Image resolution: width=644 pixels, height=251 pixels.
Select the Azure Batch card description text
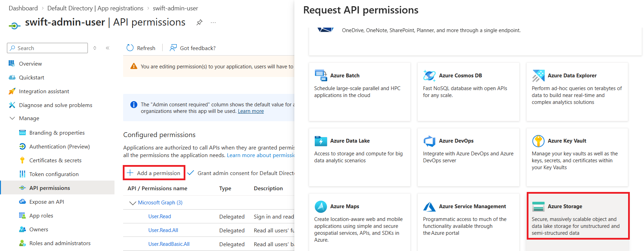357,92
